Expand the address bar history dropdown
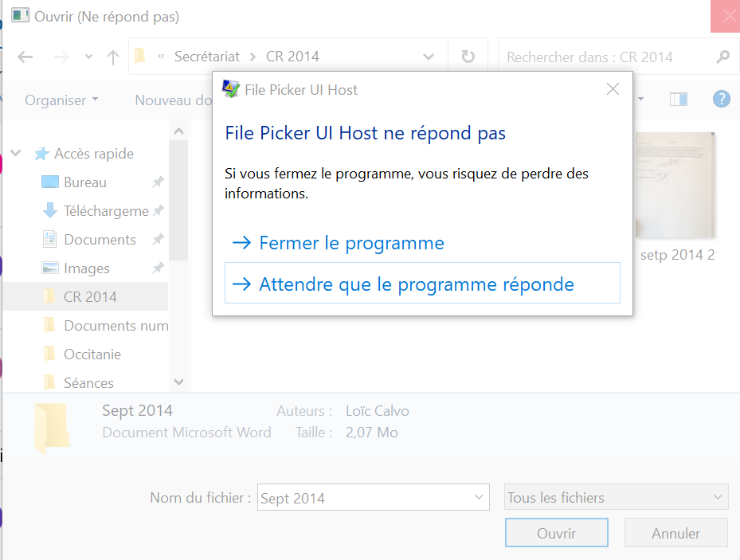This screenshot has width=740, height=560. 429,57
